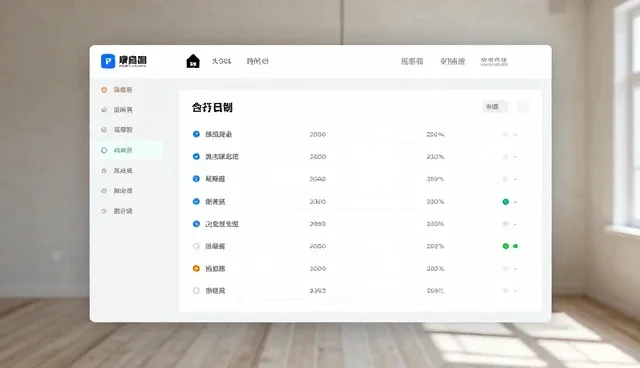640x368 pixels.
Task: Click the bold heading of the list card
Action: [x=212, y=108]
